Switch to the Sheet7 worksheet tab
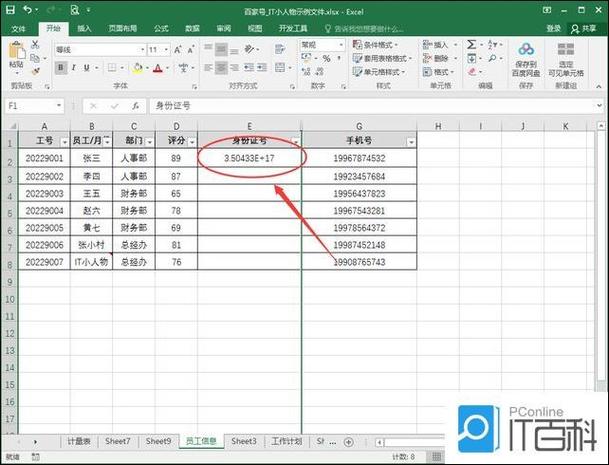The image size is (609, 465). point(118,441)
